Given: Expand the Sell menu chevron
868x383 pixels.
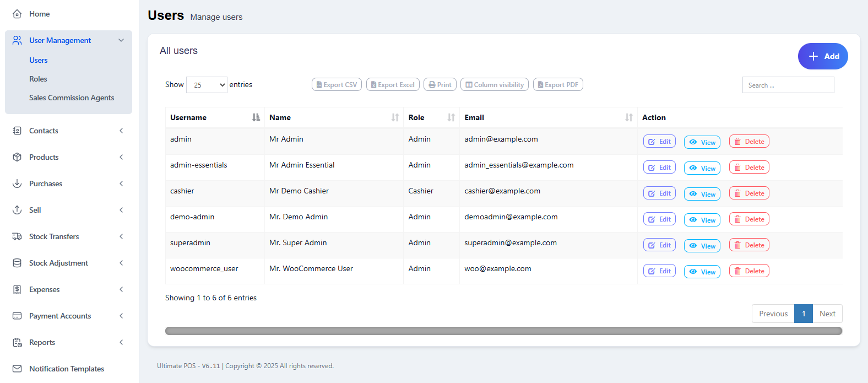Looking at the screenshot, I should [121, 210].
